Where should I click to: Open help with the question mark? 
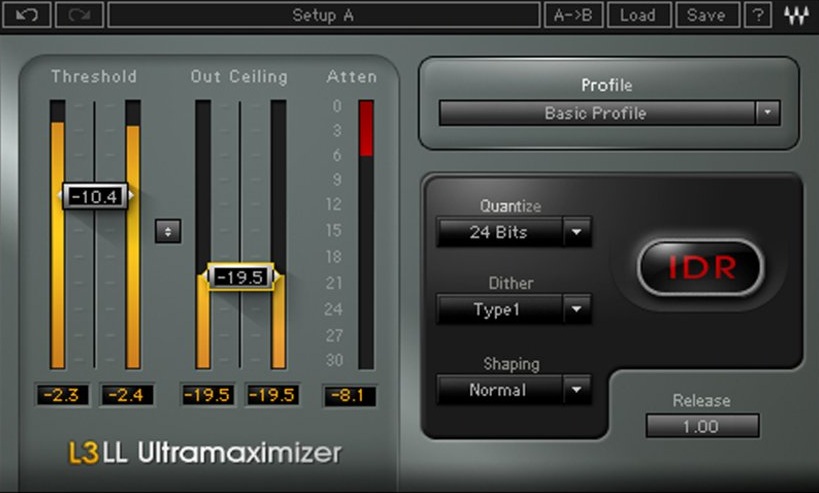758,15
